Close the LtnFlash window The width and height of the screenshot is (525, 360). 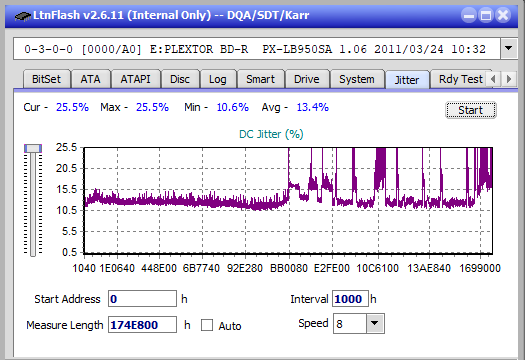503,15
